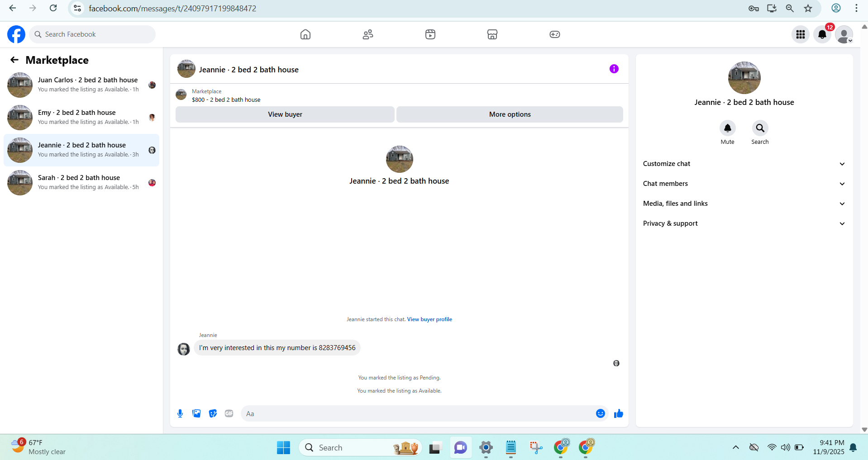Image resolution: width=868 pixels, height=460 pixels.
Task: Open Emy conversation
Action: tap(81, 118)
